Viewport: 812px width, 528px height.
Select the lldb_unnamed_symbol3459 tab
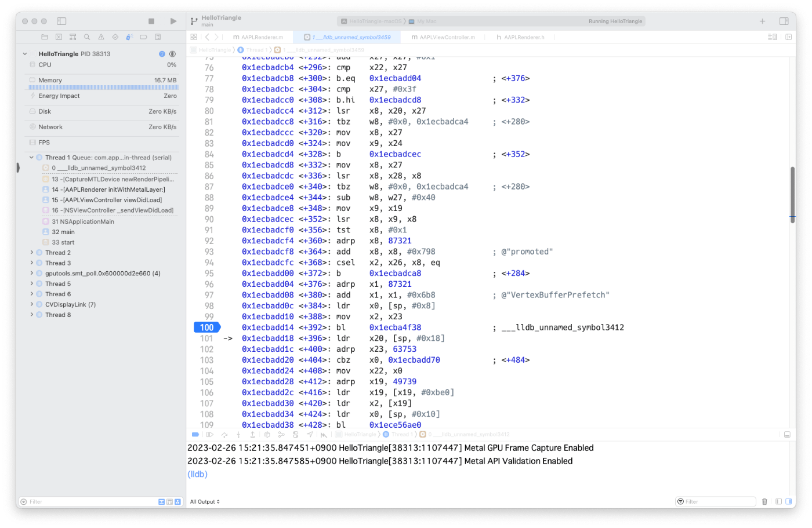pos(347,37)
